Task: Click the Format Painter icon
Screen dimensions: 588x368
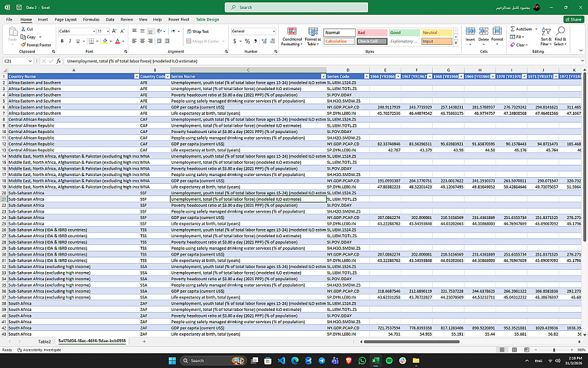Action: click(x=23, y=45)
